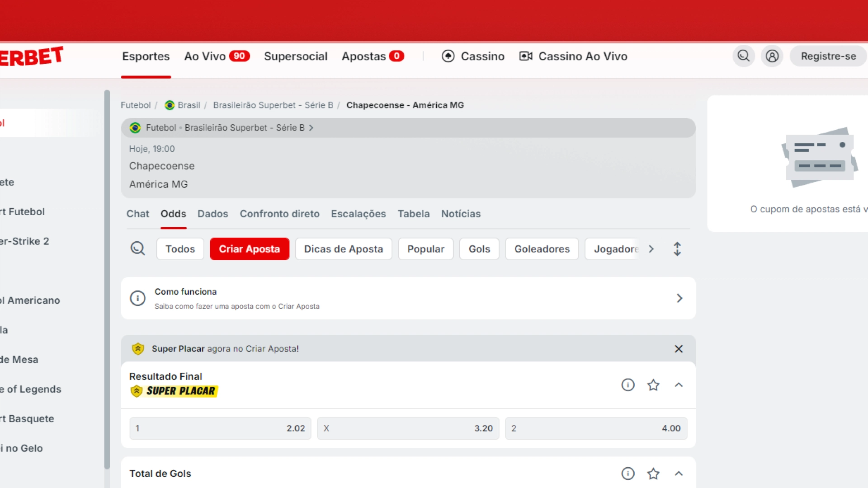Open the site search

(x=743, y=56)
